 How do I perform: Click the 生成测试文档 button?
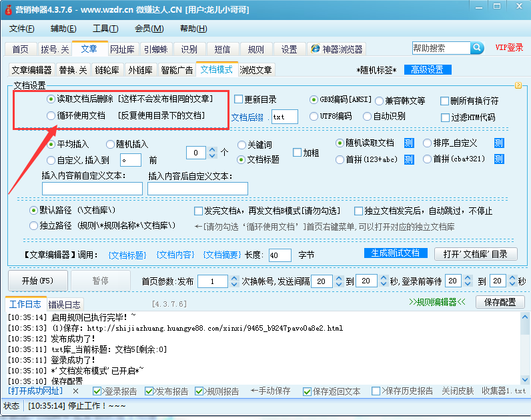click(x=396, y=253)
